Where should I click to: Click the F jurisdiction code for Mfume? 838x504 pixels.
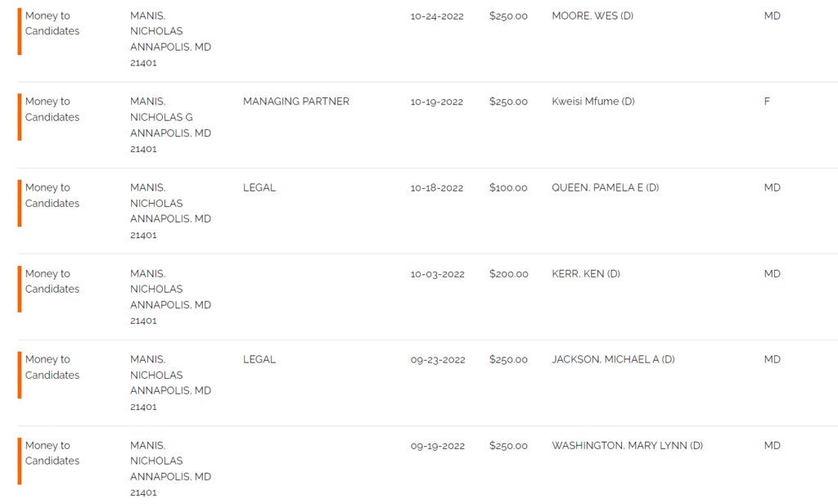[x=767, y=101]
